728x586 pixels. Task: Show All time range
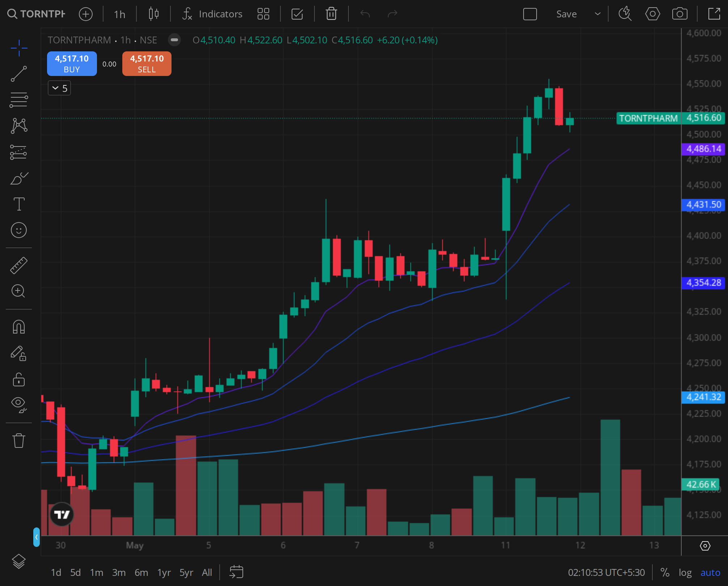(x=207, y=572)
